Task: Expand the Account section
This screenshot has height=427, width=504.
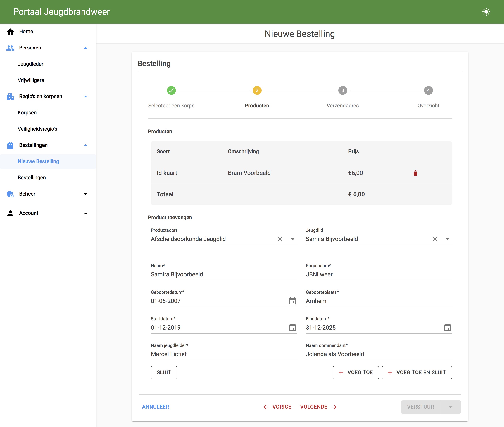Action: click(85, 213)
